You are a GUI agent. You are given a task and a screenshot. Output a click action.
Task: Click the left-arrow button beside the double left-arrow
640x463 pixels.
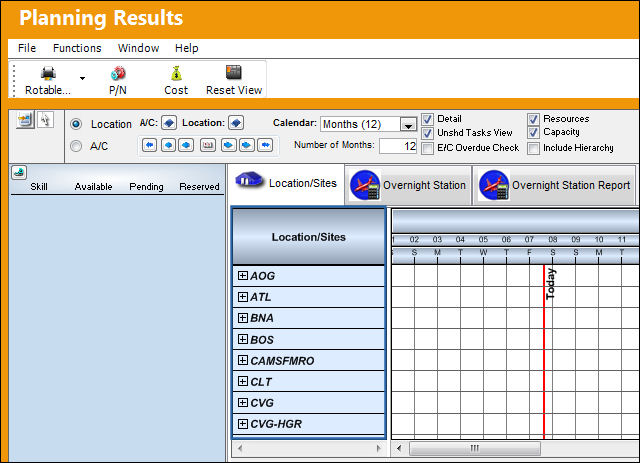168,145
